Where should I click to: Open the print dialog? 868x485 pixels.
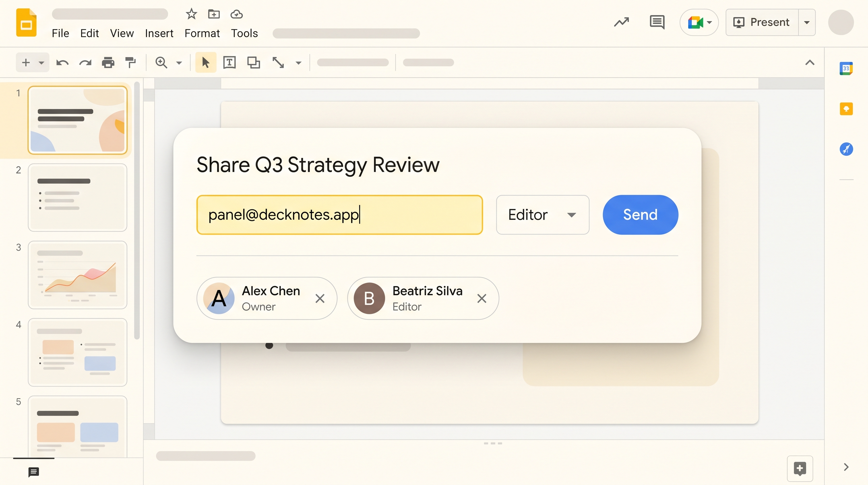coord(108,63)
